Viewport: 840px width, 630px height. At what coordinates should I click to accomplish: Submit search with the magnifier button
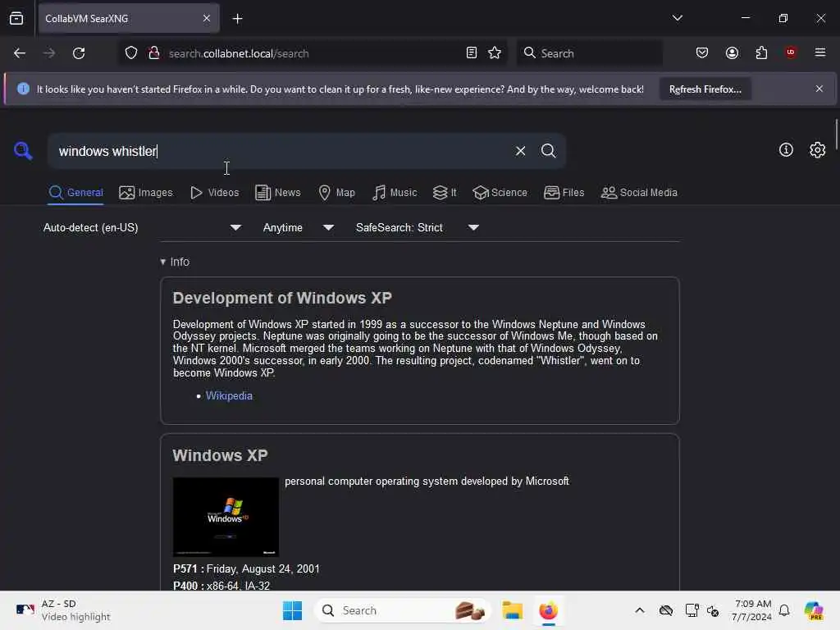tap(548, 151)
